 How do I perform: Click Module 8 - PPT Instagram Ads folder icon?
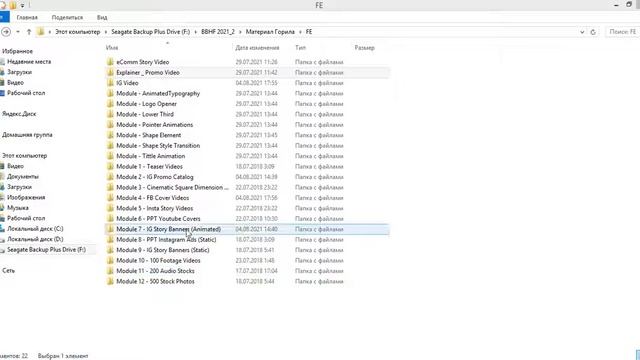pos(110,240)
